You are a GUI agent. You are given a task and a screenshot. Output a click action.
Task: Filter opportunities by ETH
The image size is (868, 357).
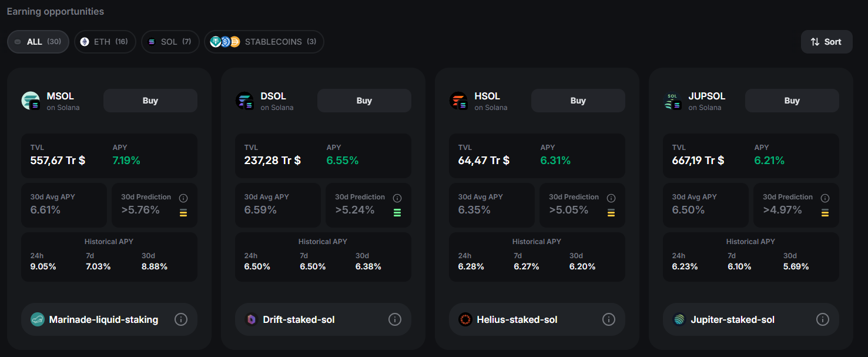coord(105,42)
